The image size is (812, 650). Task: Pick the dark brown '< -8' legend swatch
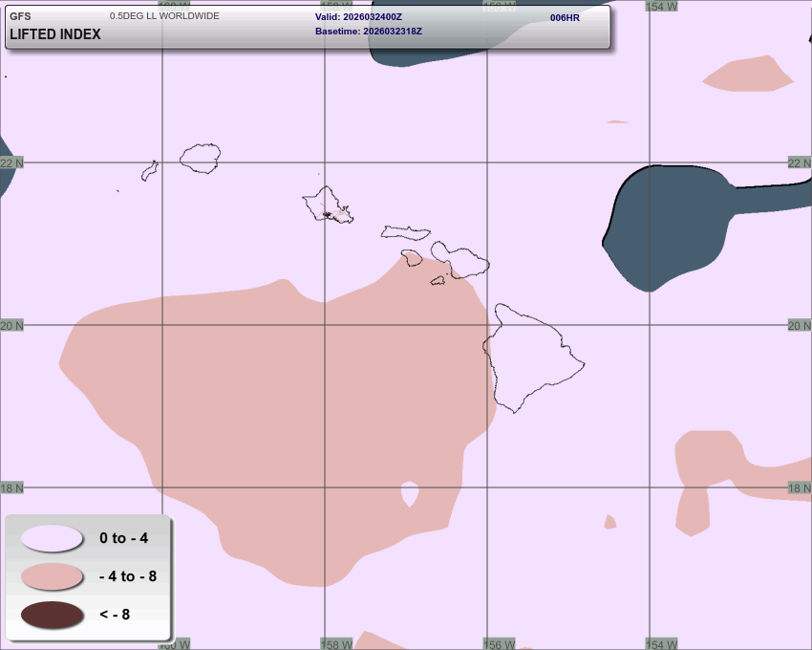pyautogui.click(x=52, y=615)
